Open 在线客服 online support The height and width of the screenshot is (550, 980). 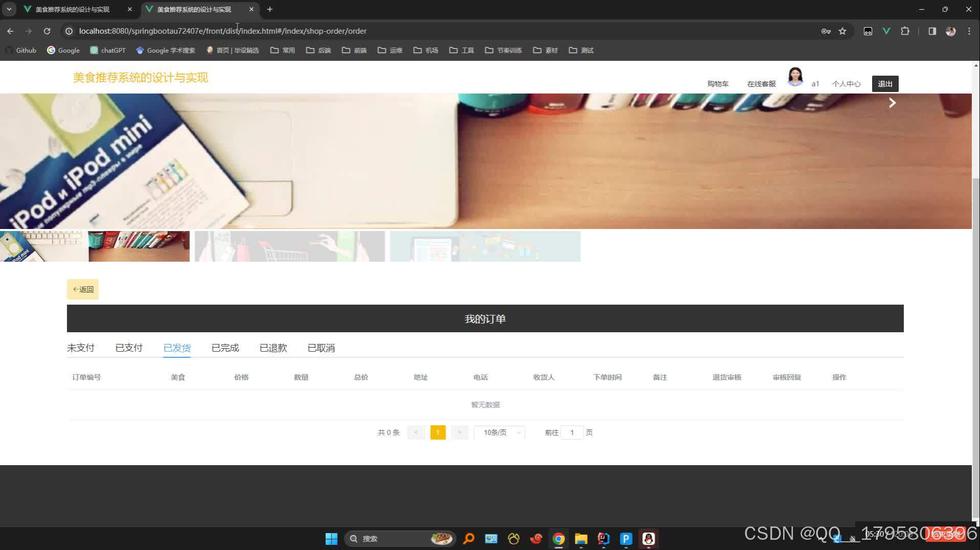pyautogui.click(x=761, y=84)
